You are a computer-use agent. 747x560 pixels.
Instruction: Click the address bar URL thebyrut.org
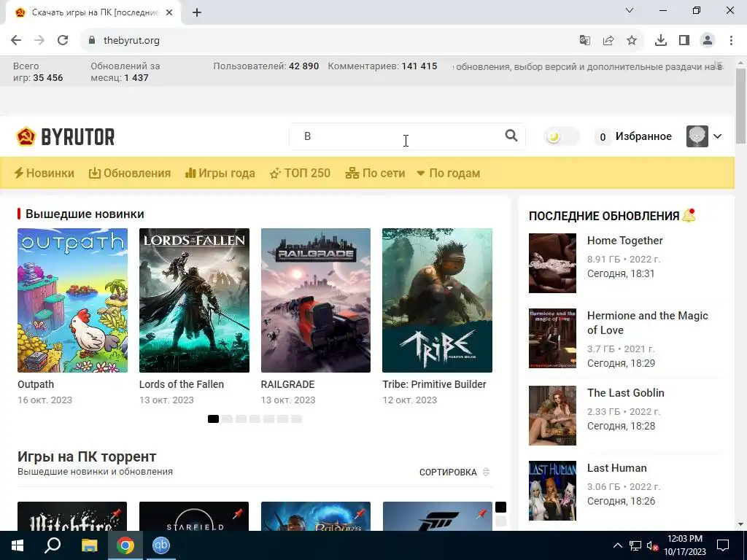click(x=131, y=41)
